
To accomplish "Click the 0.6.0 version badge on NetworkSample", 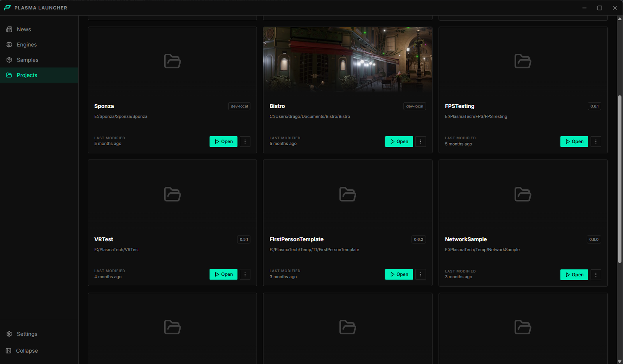I will 594,239.
